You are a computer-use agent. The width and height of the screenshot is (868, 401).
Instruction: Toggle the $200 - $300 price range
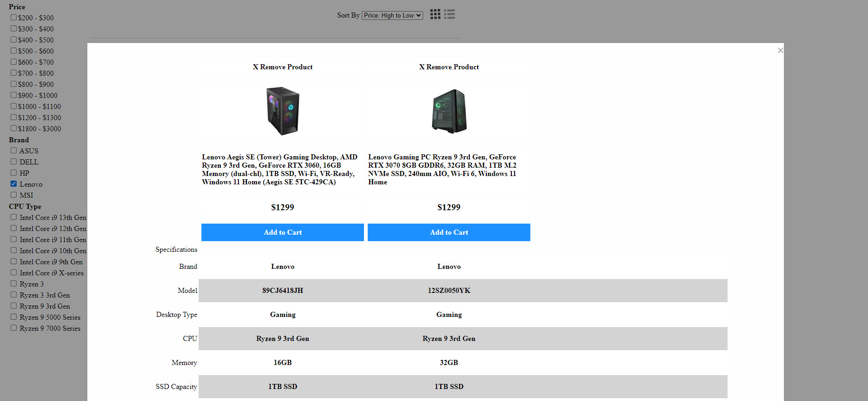(x=14, y=18)
